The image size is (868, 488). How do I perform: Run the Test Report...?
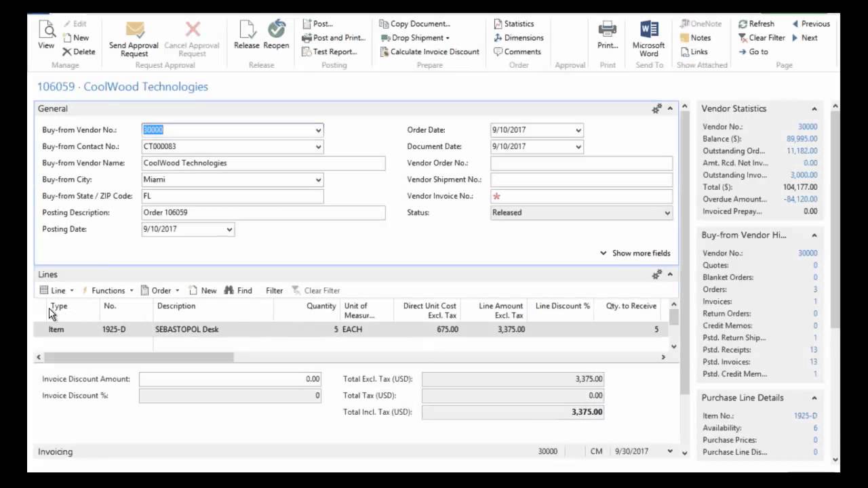point(329,52)
